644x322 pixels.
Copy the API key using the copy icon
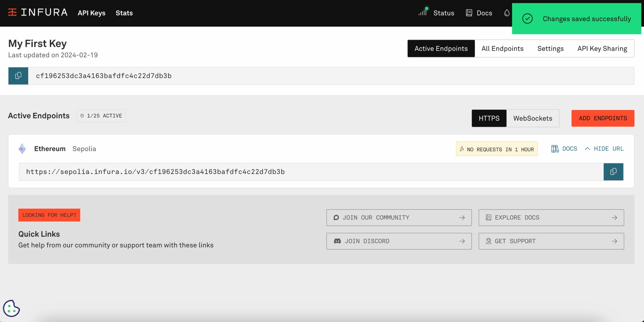pos(18,76)
